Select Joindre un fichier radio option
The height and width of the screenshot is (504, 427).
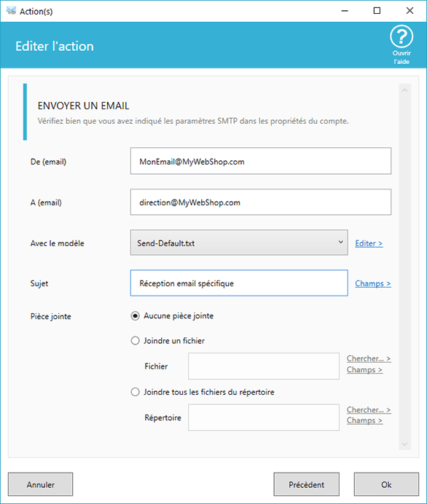pos(135,341)
